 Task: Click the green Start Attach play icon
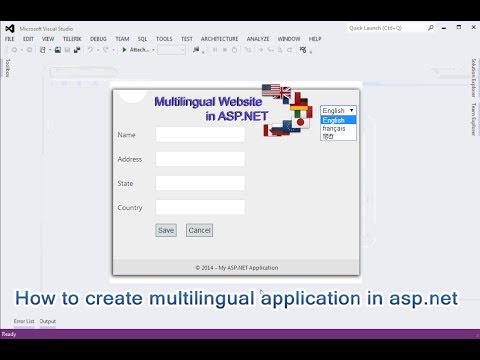[124, 50]
